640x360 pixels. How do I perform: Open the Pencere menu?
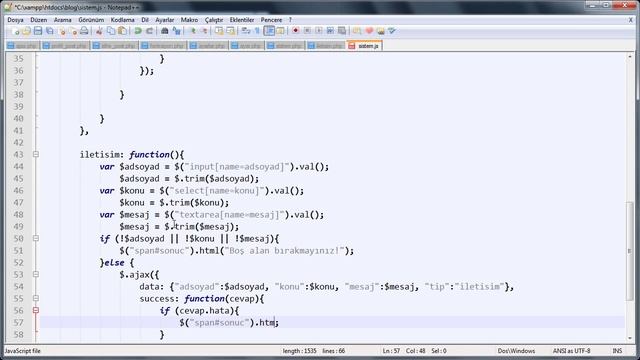click(271, 20)
